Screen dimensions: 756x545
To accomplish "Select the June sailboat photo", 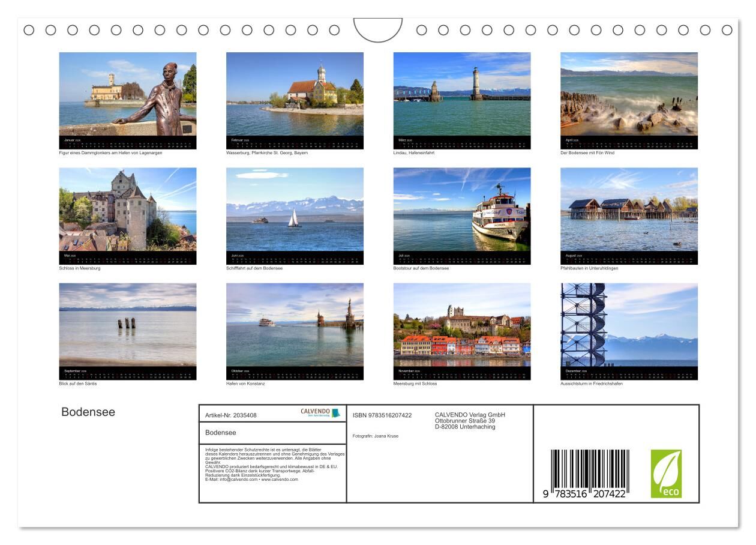I will (295, 209).
